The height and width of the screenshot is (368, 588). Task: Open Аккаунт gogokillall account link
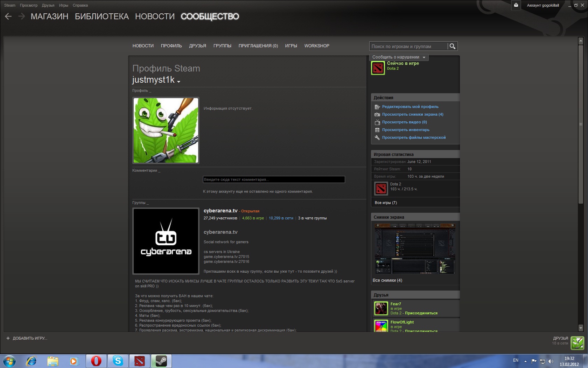tap(543, 5)
